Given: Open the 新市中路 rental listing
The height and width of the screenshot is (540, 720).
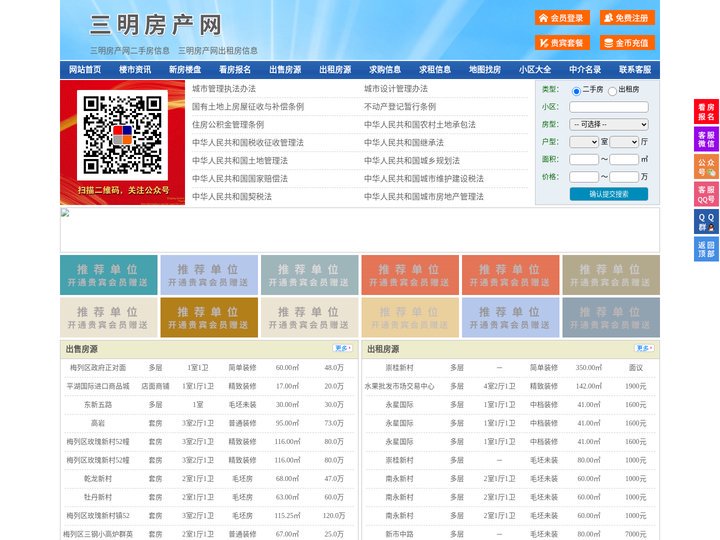Looking at the screenshot, I should [399, 534].
